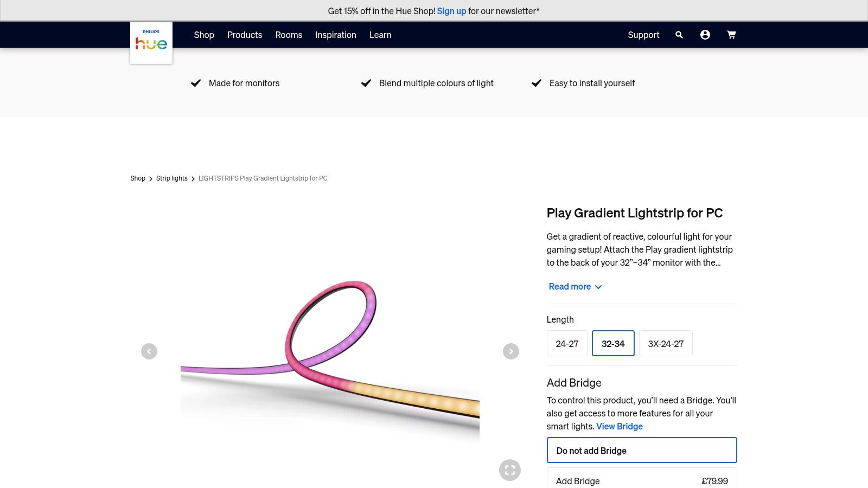Choose the Do not add Bridge option

pos(642,450)
